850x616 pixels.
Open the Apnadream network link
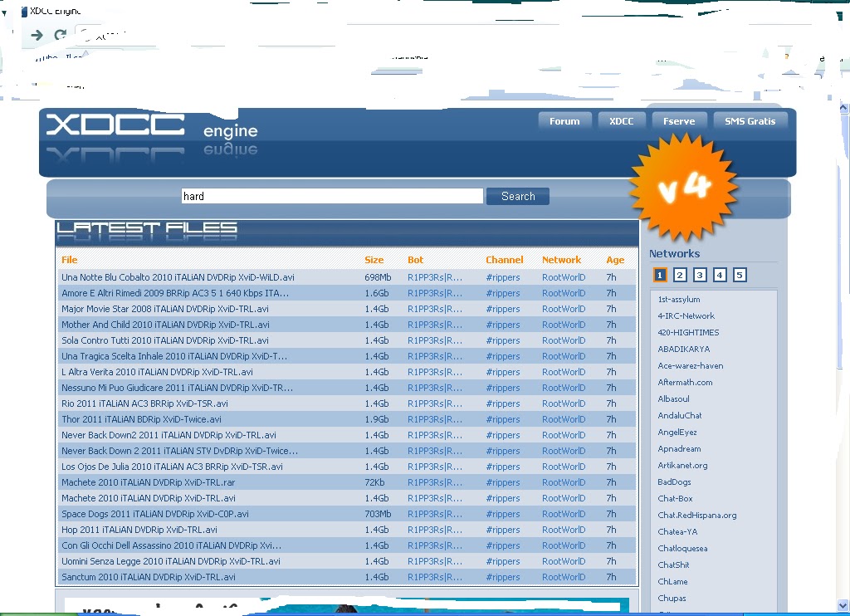[x=679, y=448]
